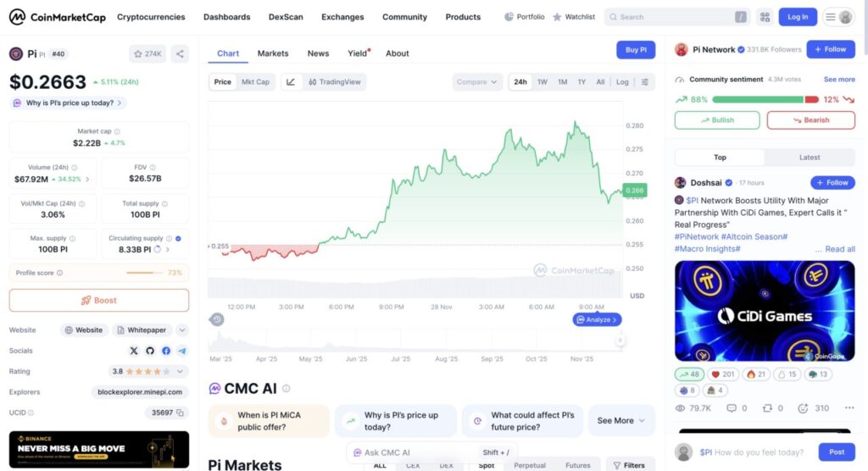The image size is (868, 471).
Task: Expand See More CMC AI questions
Action: (x=621, y=420)
